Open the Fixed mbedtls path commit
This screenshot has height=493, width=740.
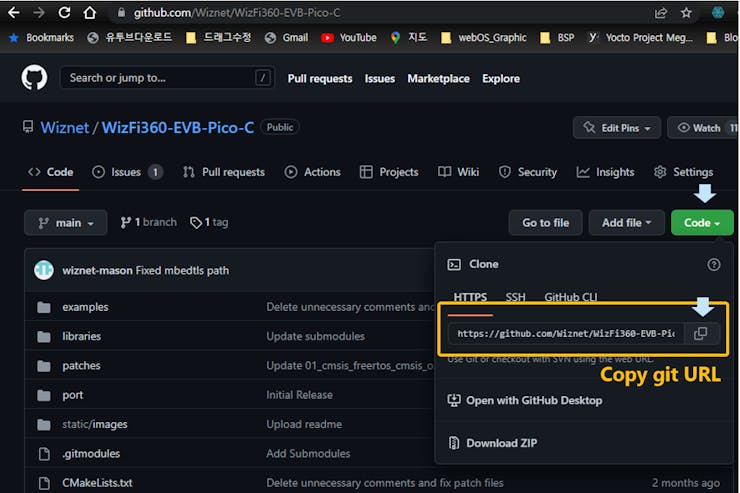coord(182,270)
